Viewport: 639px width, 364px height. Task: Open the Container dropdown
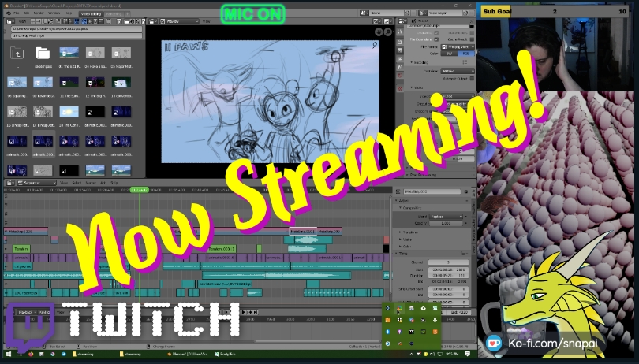click(x=458, y=71)
